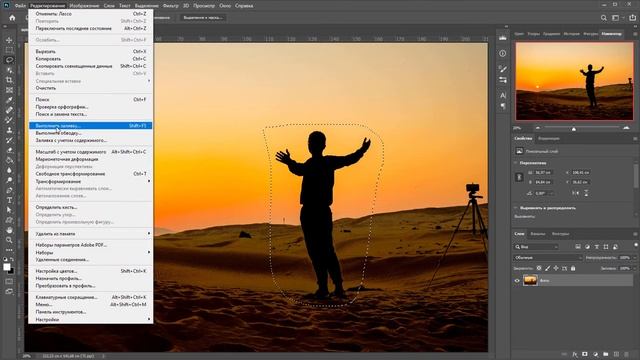Open the Фильтр menu in menu bar
This screenshot has height=360, width=640.
click(170, 6)
